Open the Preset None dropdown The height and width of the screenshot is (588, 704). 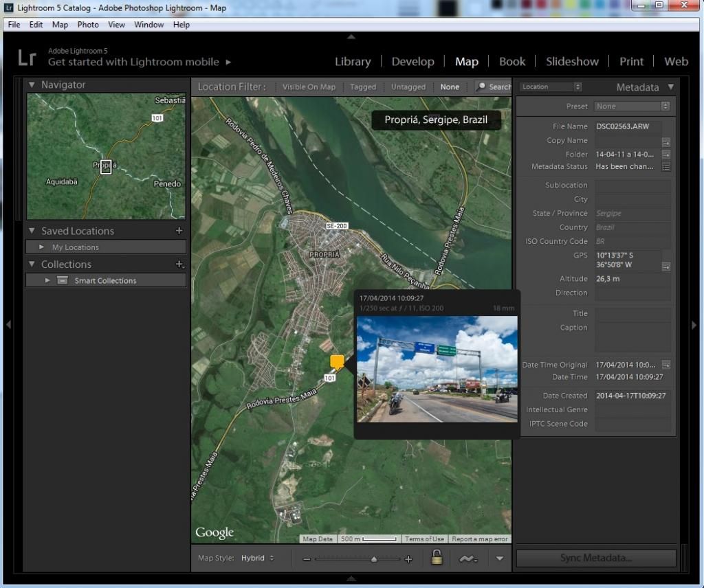click(x=632, y=106)
